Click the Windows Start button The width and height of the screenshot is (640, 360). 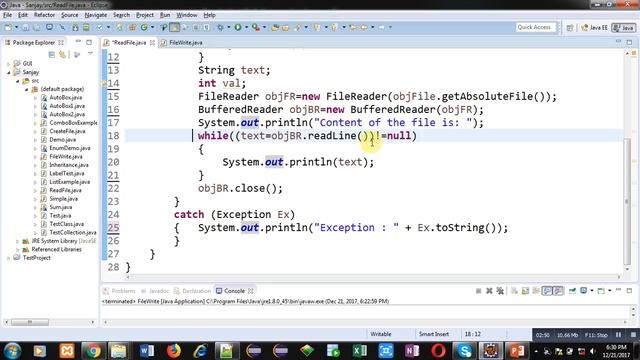[x=12, y=351]
